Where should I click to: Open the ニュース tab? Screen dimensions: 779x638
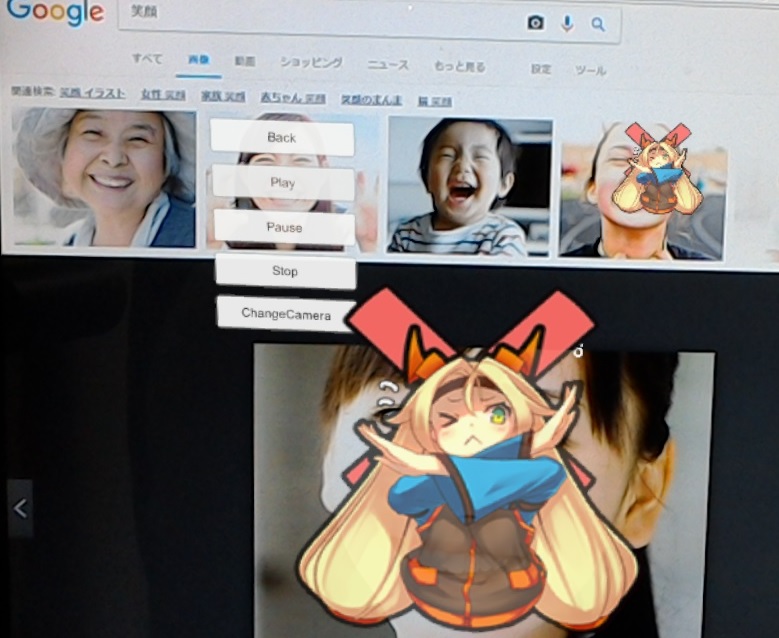(x=388, y=65)
